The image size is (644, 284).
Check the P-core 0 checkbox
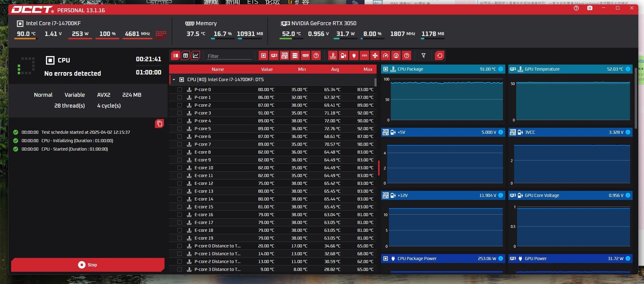[x=179, y=90]
